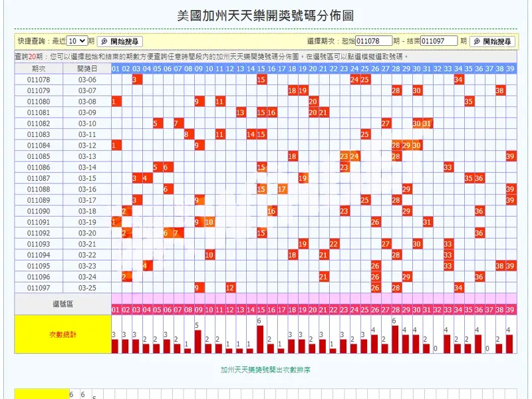Click drawn number 33 in row 011086
Screen dimensions: 532x399
[448, 168]
